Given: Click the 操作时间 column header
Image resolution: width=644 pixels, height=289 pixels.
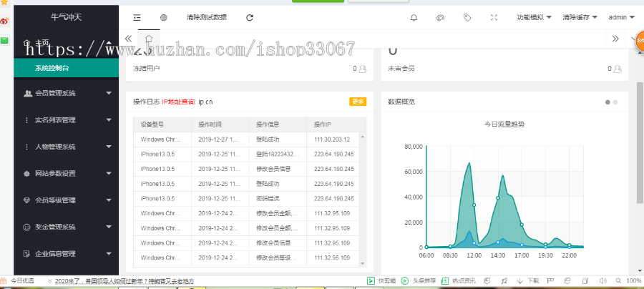Looking at the screenshot, I should [x=220, y=124].
